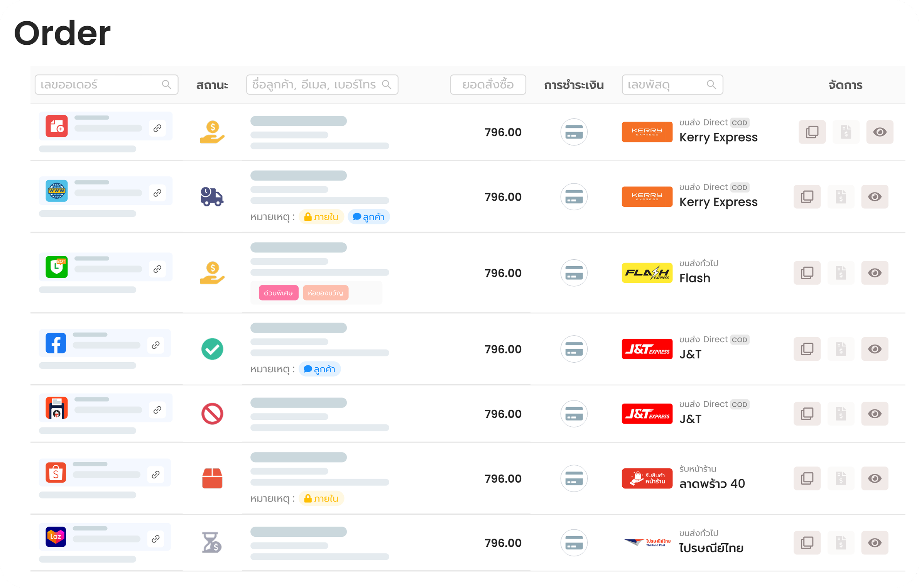
Task: Click the LINE BOT channel icon
Action: [57, 267]
